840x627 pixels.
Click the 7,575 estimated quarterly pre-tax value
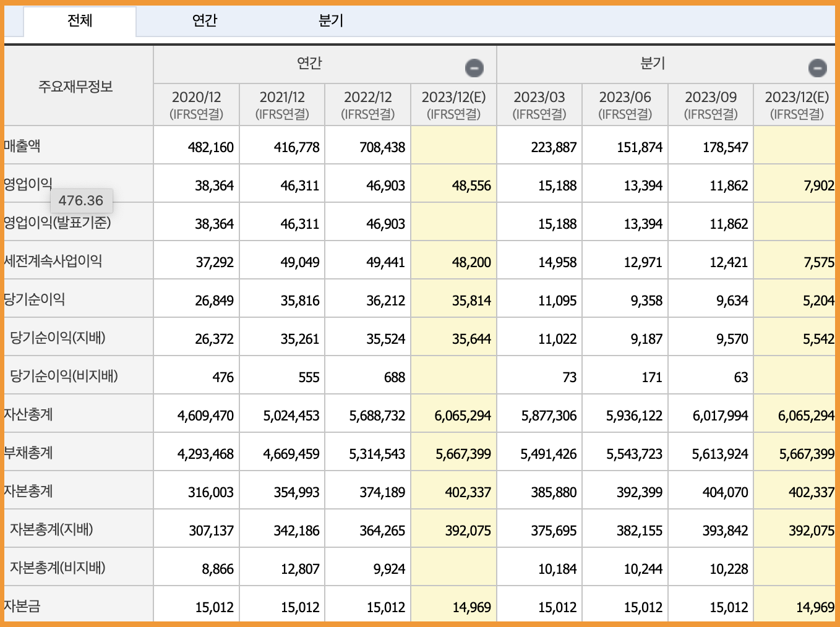tap(819, 262)
